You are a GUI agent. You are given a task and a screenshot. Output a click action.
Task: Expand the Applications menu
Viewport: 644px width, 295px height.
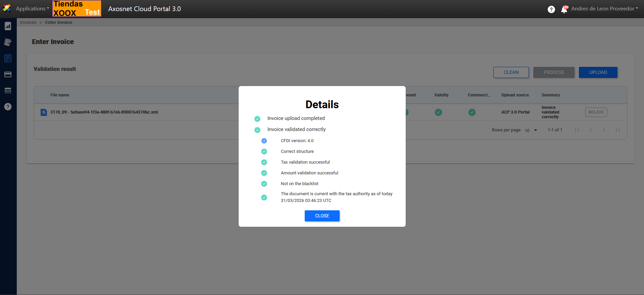coord(32,9)
